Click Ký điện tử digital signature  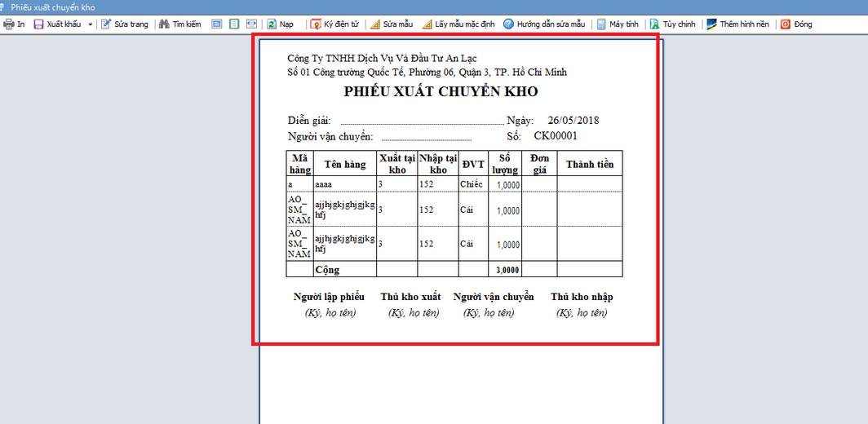335,24
